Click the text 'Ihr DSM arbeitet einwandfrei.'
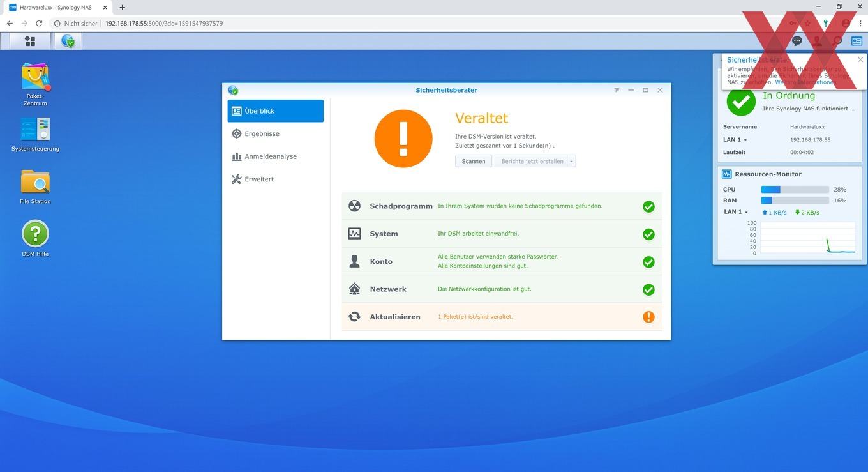 point(478,234)
